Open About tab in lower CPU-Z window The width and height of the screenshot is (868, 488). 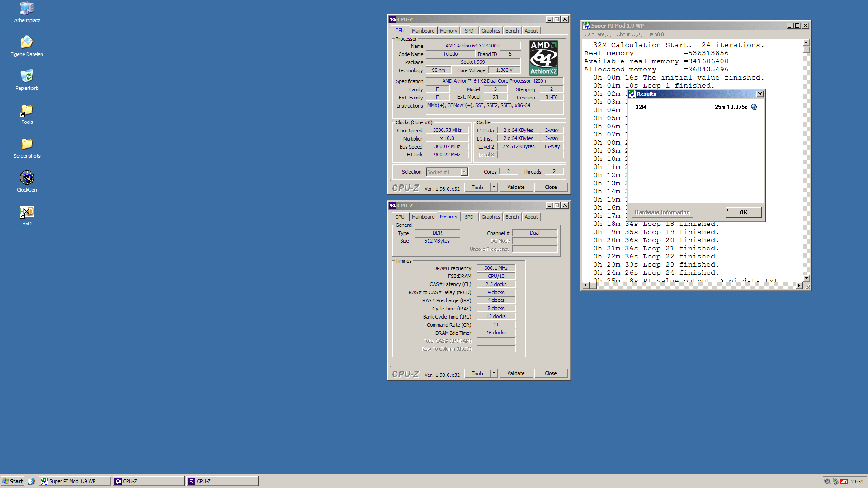(x=531, y=217)
